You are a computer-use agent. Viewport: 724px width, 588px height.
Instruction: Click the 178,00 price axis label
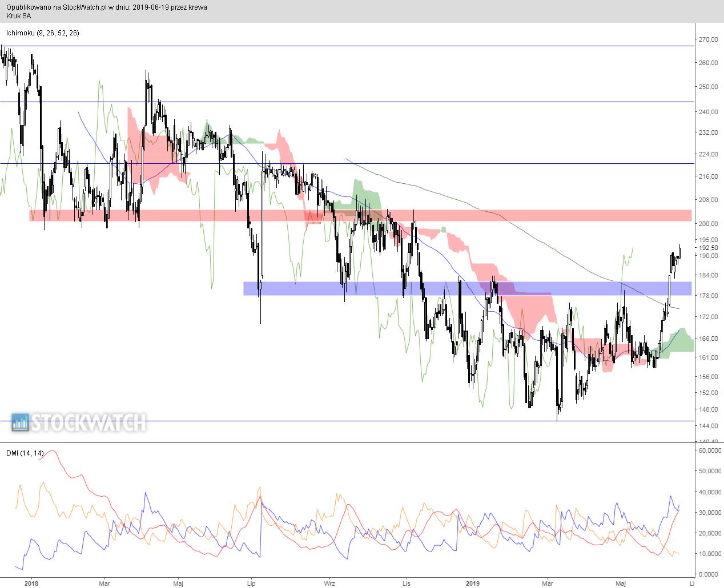(709, 295)
